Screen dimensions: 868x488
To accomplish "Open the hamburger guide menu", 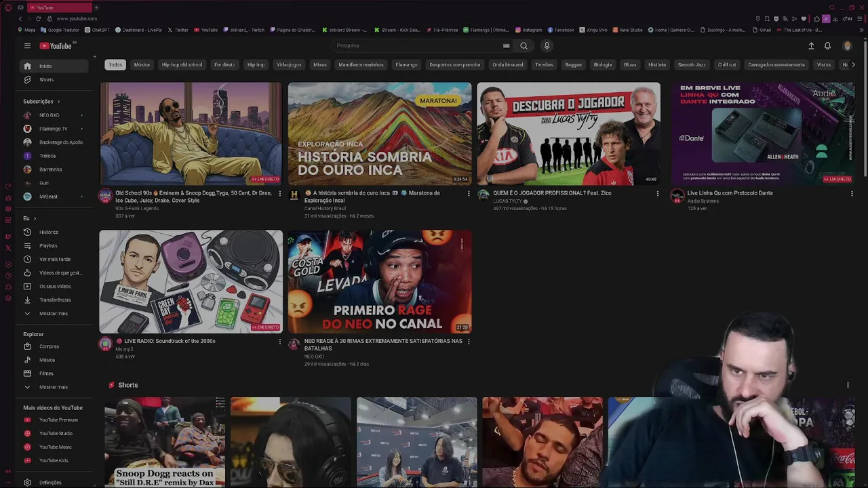I will point(27,45).
